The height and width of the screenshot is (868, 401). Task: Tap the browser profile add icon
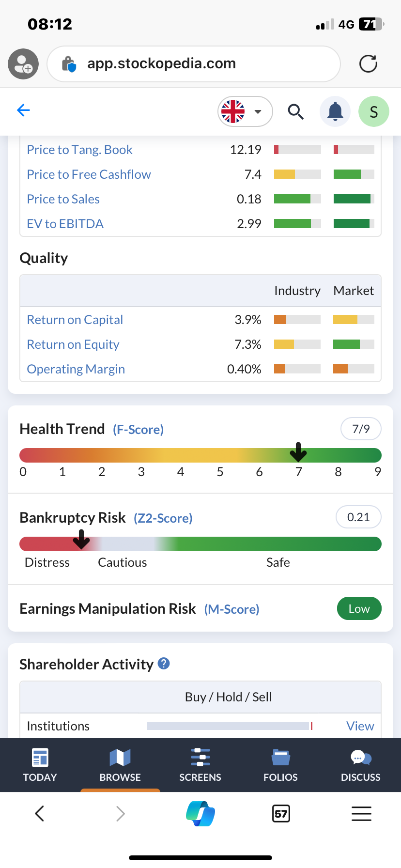pyautogui.click(x=23, y=64)
